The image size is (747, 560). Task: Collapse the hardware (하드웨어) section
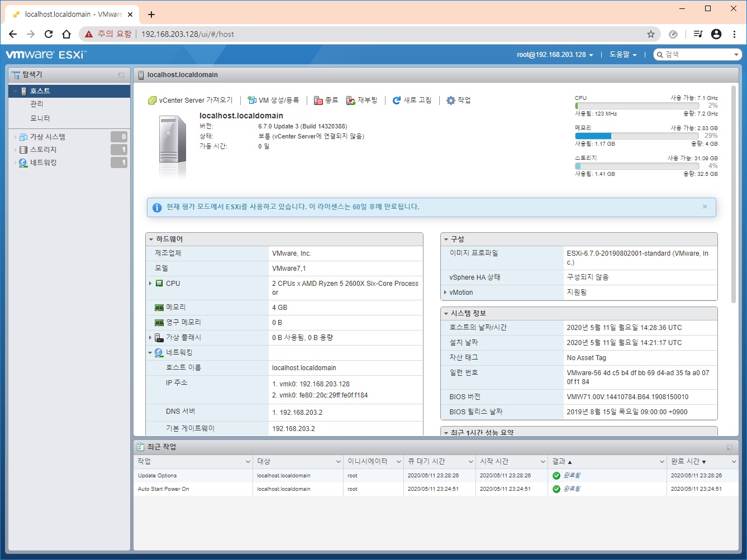[x=151, y=240]
